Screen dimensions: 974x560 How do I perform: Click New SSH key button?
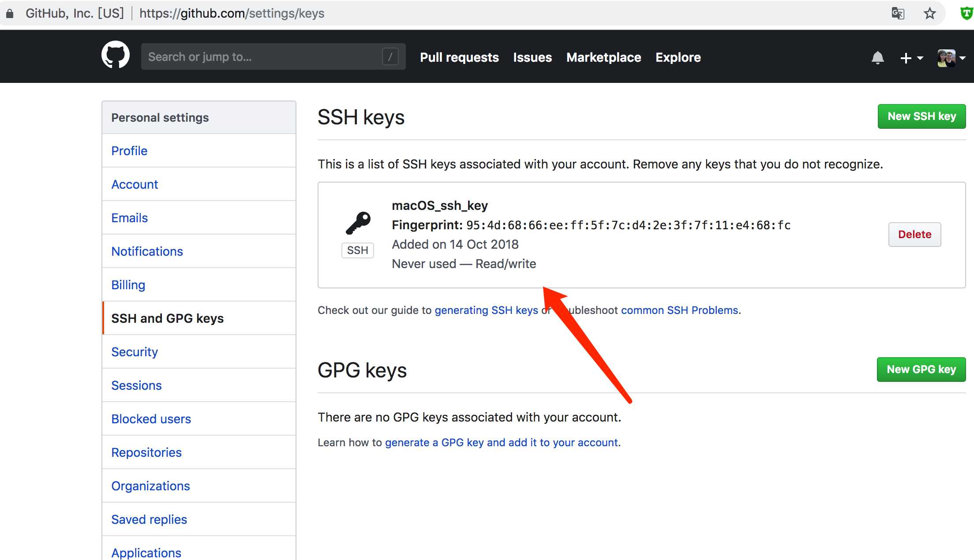click(922, 116)
